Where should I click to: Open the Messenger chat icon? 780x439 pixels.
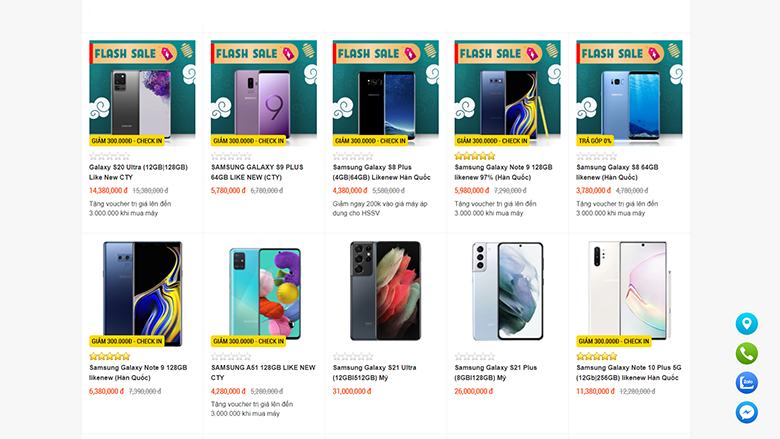tap(747, 412)
